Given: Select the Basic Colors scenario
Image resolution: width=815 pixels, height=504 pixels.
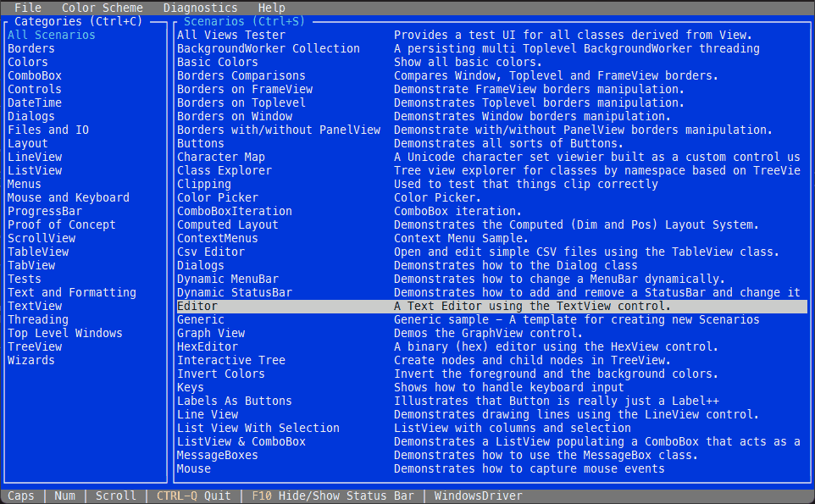Looking at the screenshot, I should pyautogui.click(x=217, y=62).
